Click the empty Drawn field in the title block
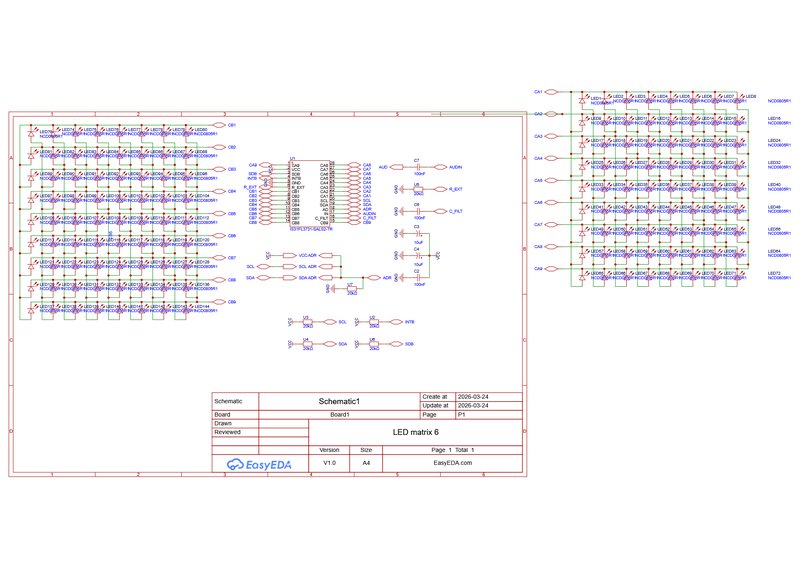 point(284,424)
